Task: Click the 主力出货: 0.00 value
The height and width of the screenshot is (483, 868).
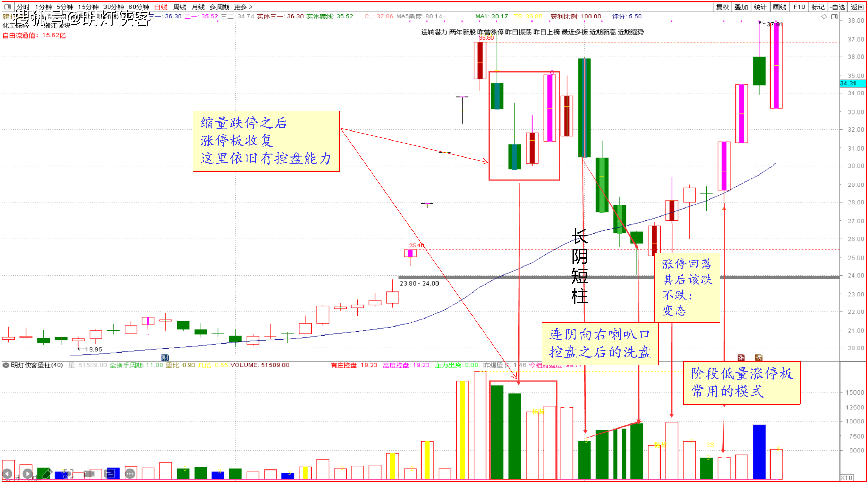Action: (457, 365)
